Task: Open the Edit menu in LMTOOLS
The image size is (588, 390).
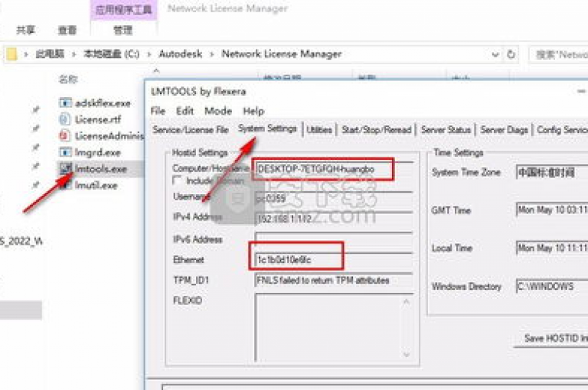Action: point(185,111)
